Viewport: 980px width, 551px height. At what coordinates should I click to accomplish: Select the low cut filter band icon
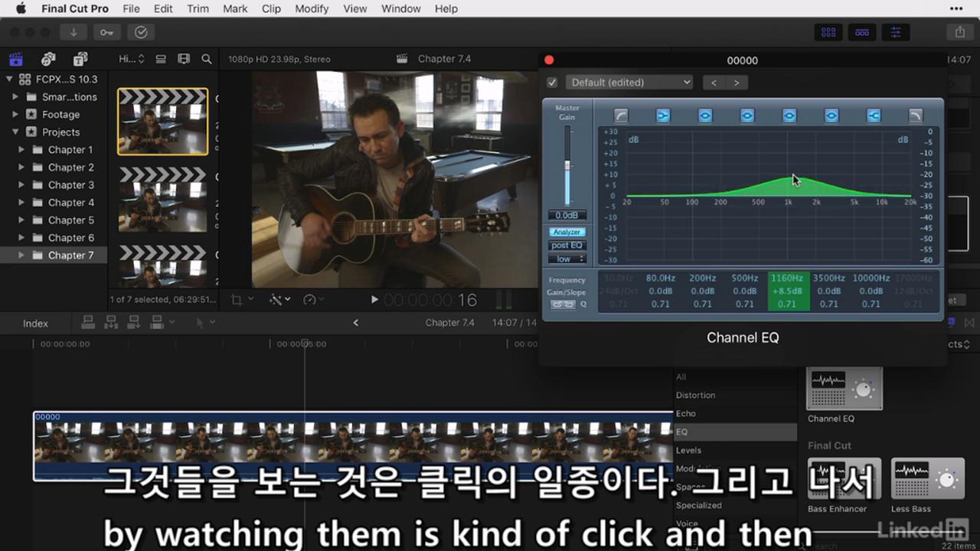621,116
